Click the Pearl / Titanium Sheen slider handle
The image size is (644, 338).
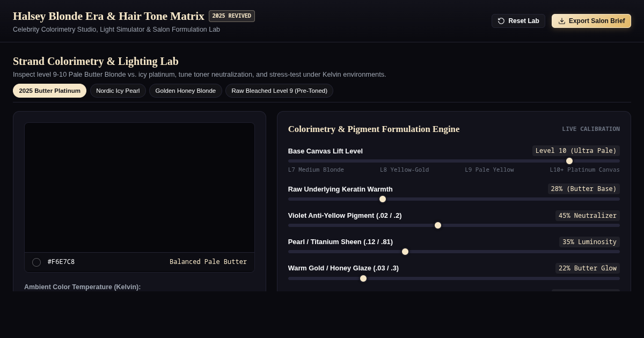coord(405,252)
